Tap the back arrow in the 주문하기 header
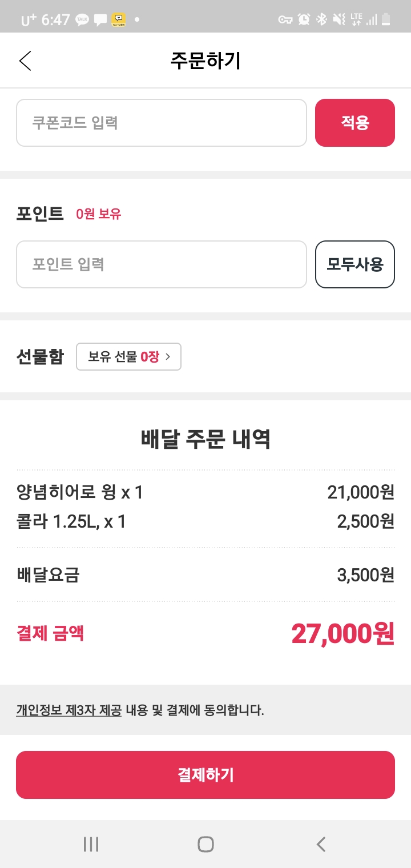The image size is (411, 868). 25,61
